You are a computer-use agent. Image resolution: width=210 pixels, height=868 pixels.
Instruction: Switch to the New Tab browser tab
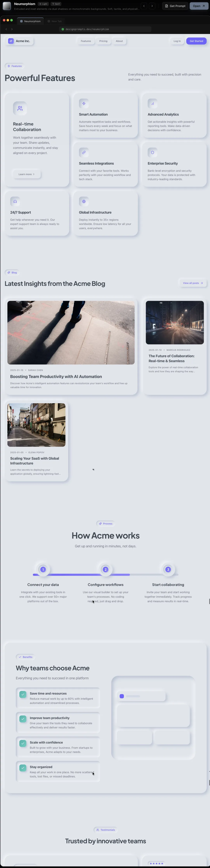[55, 21]
